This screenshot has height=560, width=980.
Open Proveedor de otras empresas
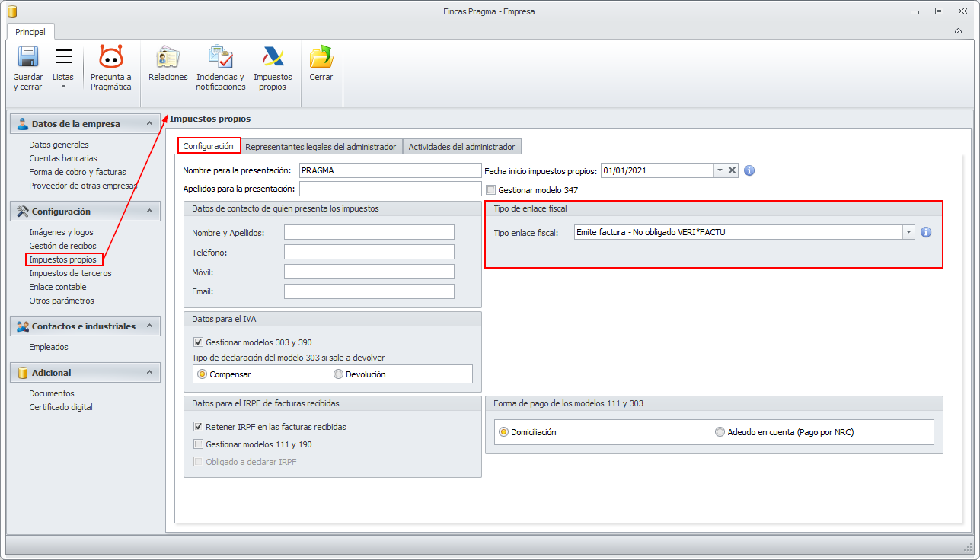83,186
